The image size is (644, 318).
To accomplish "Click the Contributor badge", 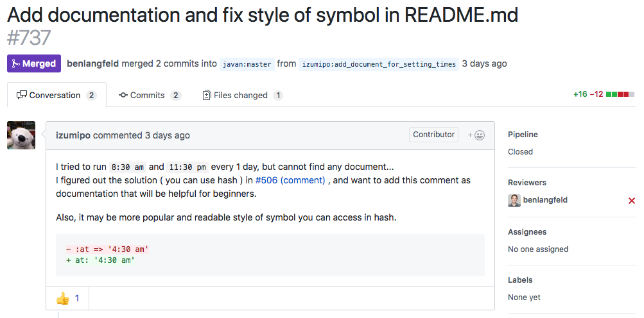I will [x=433, y=135].
